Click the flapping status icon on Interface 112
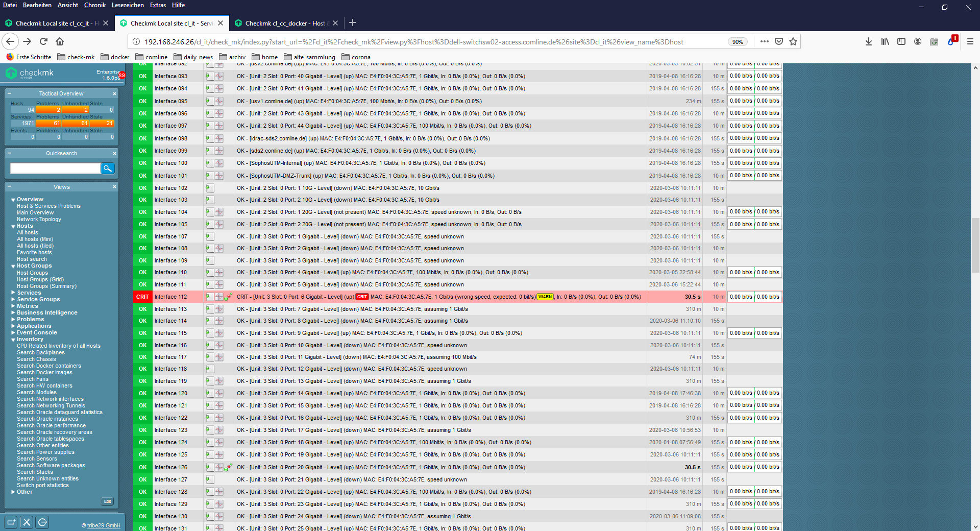 [229, 297]
